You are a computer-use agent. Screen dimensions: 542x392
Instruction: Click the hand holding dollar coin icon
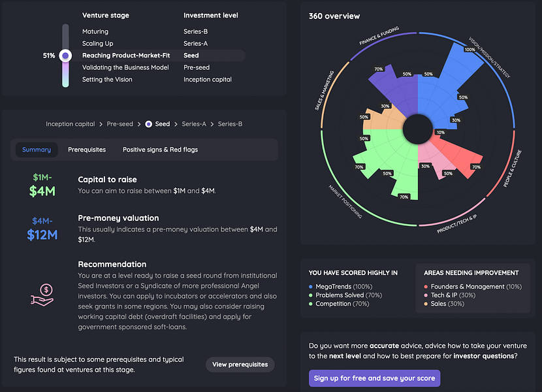[x=42, y=295]
